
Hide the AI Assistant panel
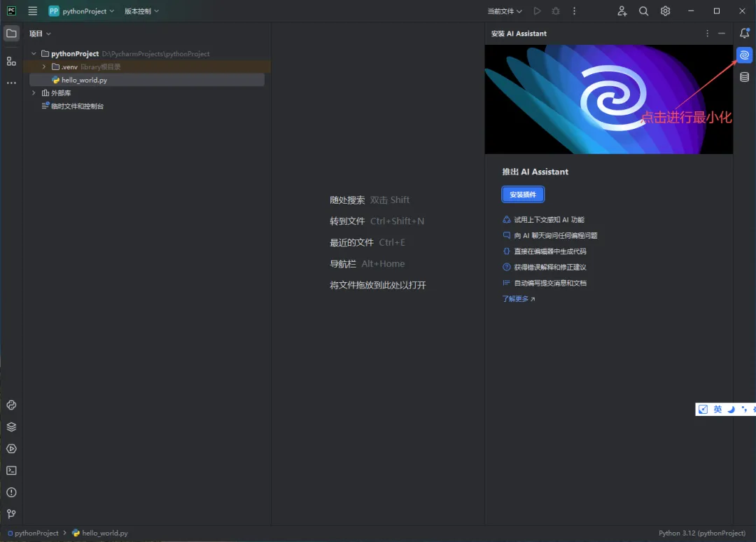[721, 34]
